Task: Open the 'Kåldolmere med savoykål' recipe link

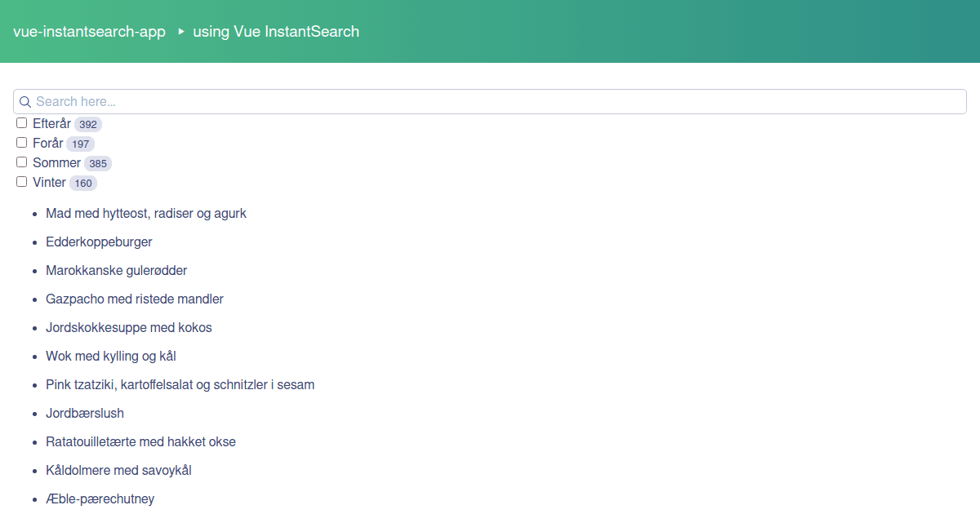Action: pyautogui.click(x=119, y=470)
